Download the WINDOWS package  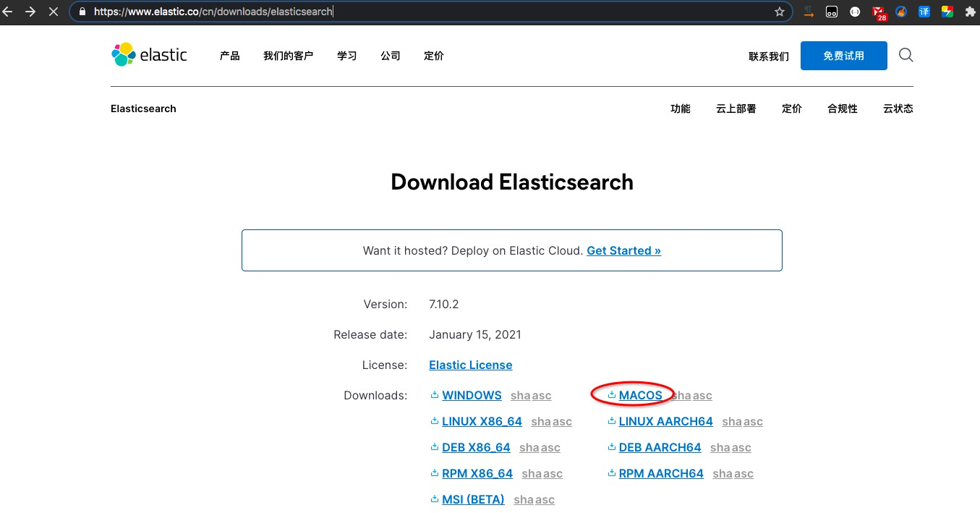(472, 395)
